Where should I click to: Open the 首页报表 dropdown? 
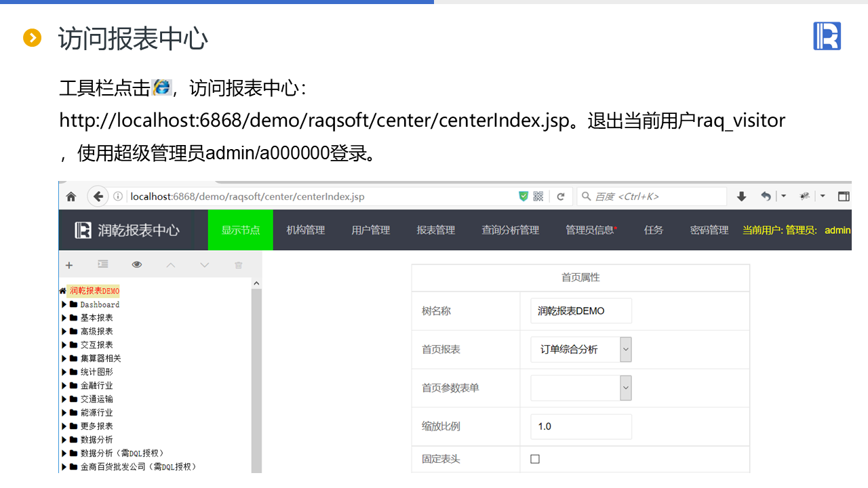(x=581, y=350)
